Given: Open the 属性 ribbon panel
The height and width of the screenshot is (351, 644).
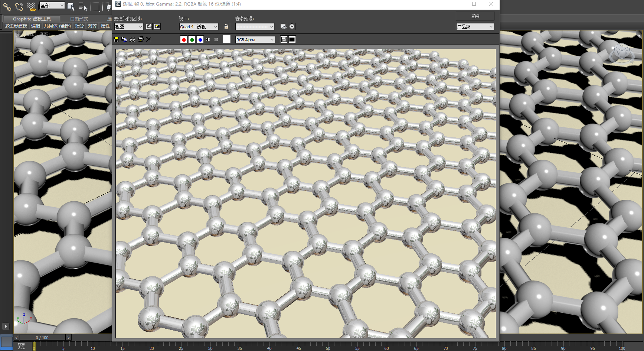Looking at the screenshot, I should pyautogui.click(x=105, y=26).
